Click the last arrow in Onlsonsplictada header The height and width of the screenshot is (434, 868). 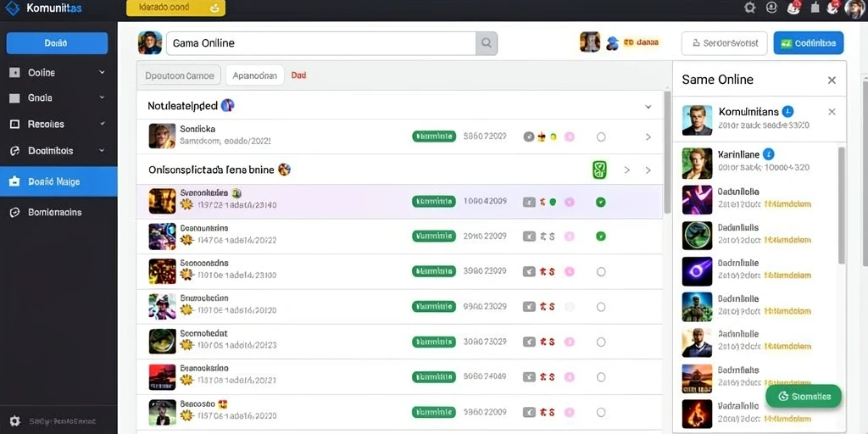(x=648, y=170)
